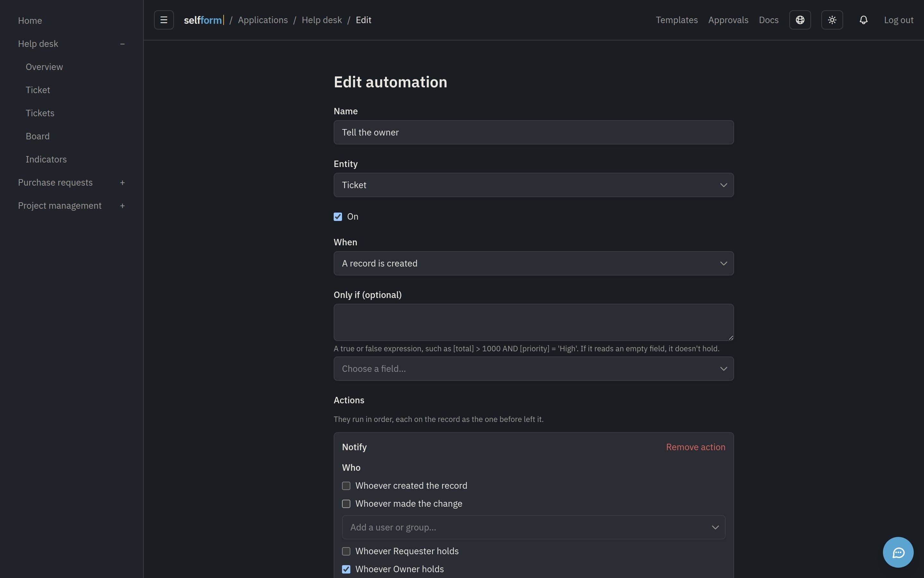Check Whoever Requester holds
Screen dimensions: 924x578
[346, 551]
